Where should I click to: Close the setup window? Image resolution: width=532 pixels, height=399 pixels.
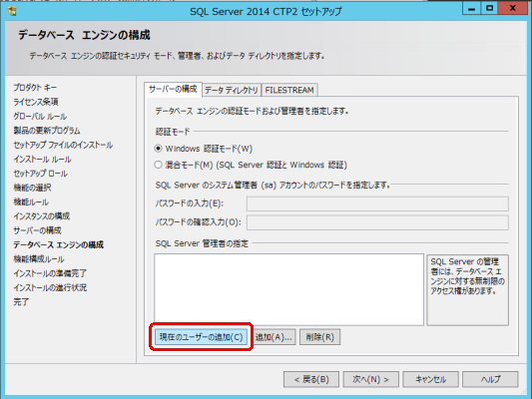[x=512, y=8]
